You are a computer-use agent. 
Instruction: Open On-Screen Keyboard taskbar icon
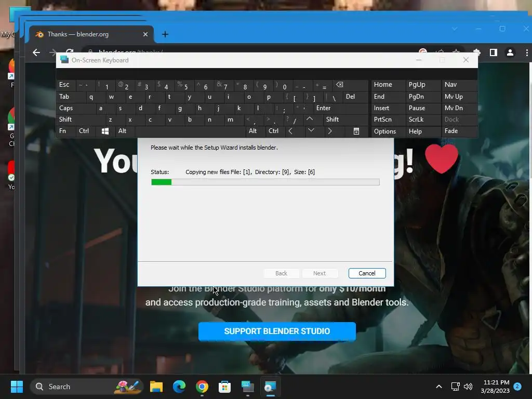[248, 387]
